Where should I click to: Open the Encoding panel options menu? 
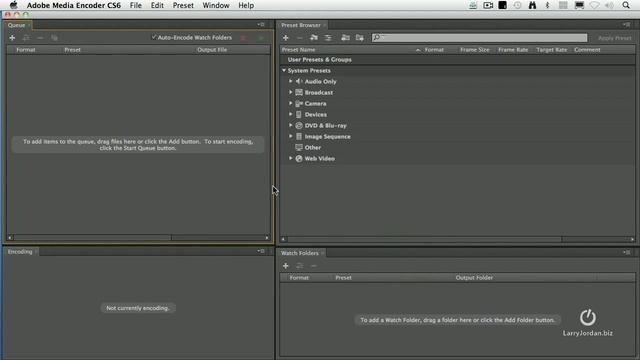coord(261,251)
